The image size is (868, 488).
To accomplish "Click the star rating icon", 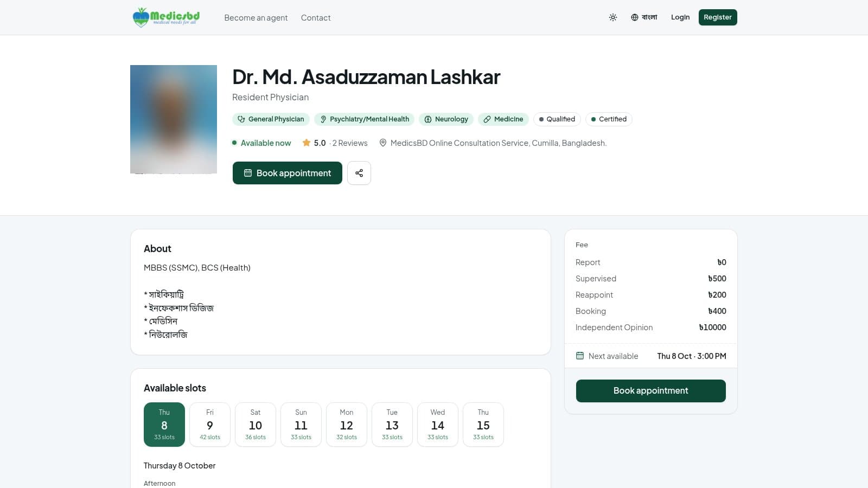I will point(307,143).
